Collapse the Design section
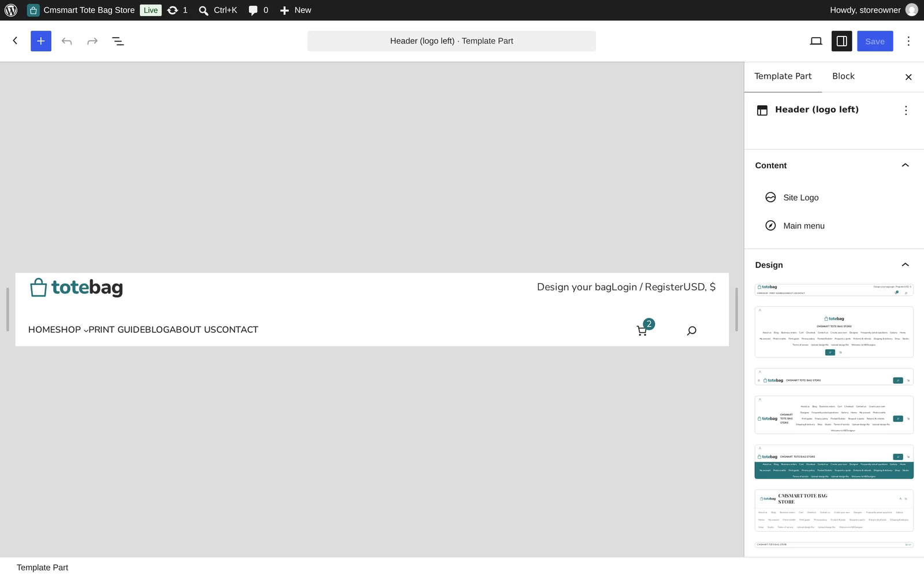This screenshot has height=578, width=924. pos(905,265)
